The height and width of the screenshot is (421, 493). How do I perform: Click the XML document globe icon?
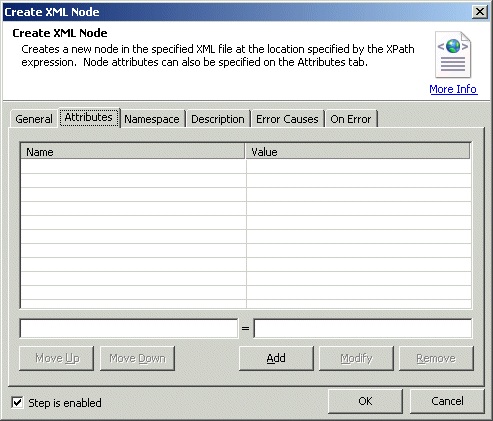click(x=453, y=55)
